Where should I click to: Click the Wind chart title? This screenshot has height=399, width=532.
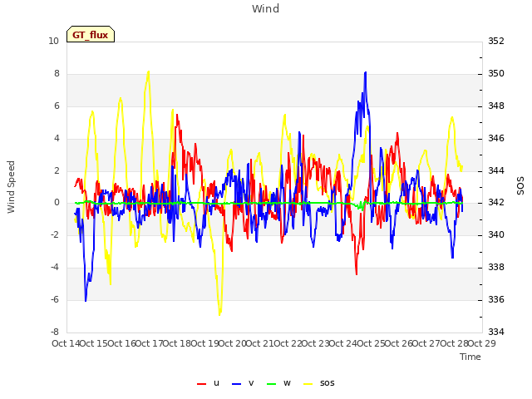click(266, 9)
